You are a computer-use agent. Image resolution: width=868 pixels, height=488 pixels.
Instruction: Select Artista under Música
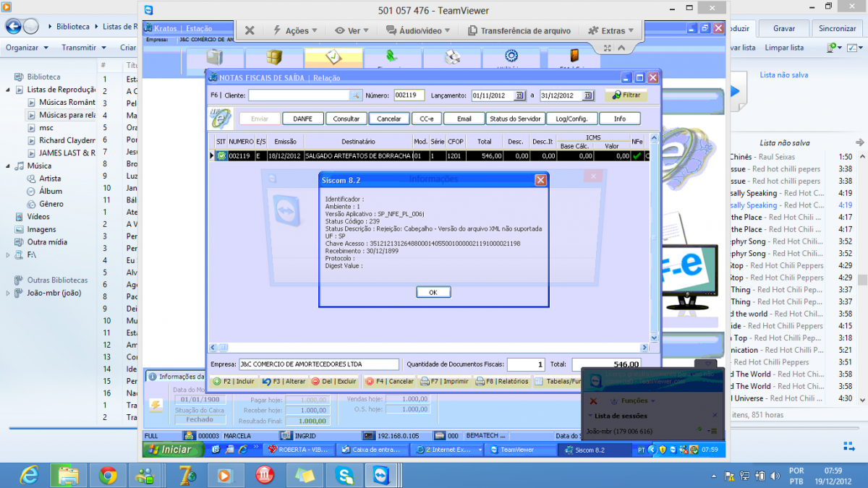[x=50, y=179]
